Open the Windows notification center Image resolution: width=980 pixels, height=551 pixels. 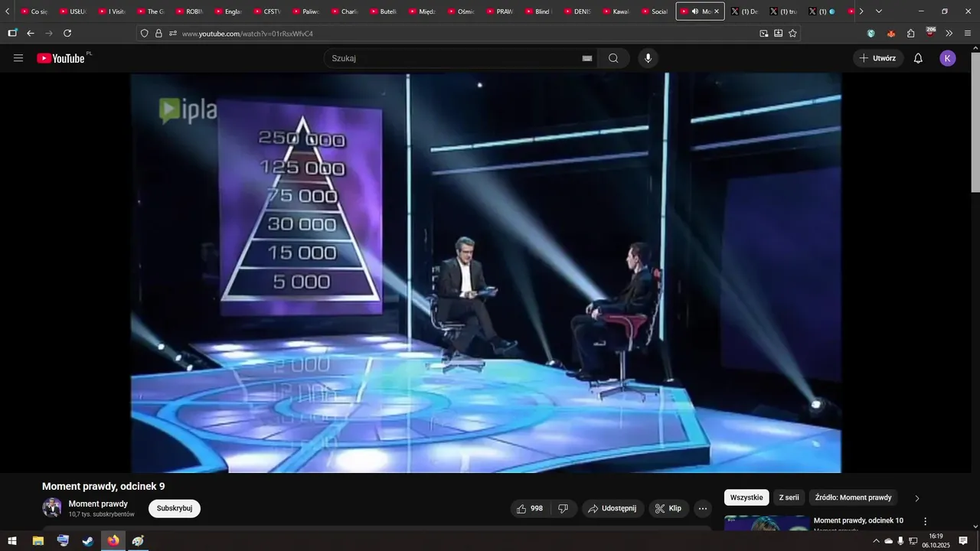pyautogui.click(x=963, y=541)
